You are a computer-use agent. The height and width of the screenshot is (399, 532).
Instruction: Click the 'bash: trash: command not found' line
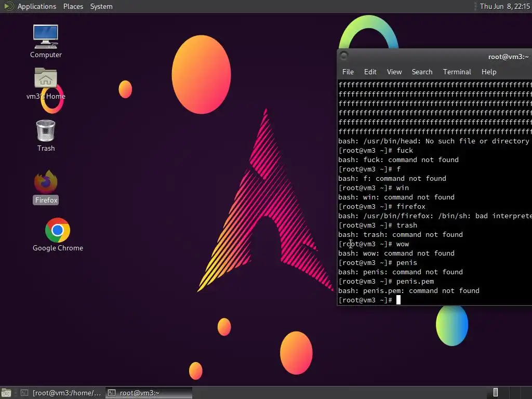coord(401,235)
